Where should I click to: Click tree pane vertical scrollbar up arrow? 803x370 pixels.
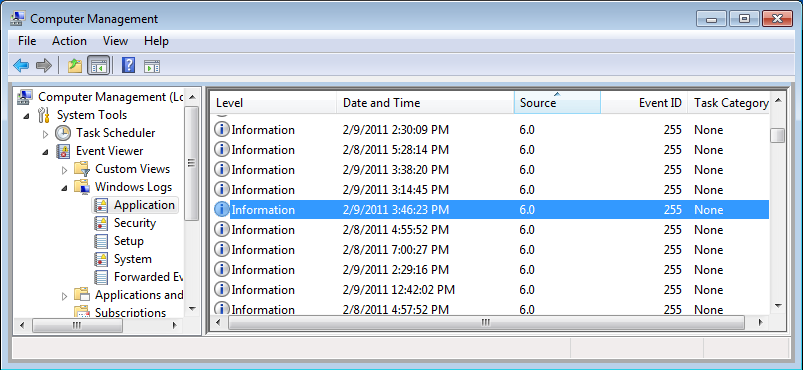[192, 97]
